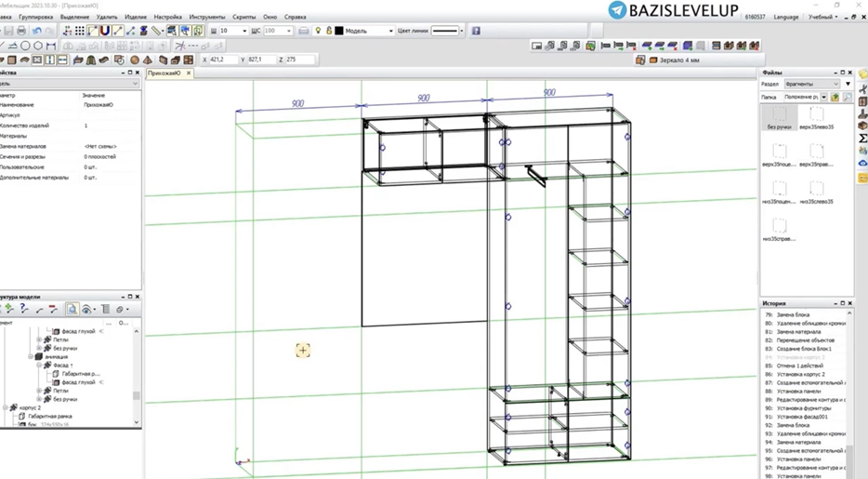This screenshot has height=479, width=868.
Task: Click the dimension tool icon
Action: (x=51, y=46)
